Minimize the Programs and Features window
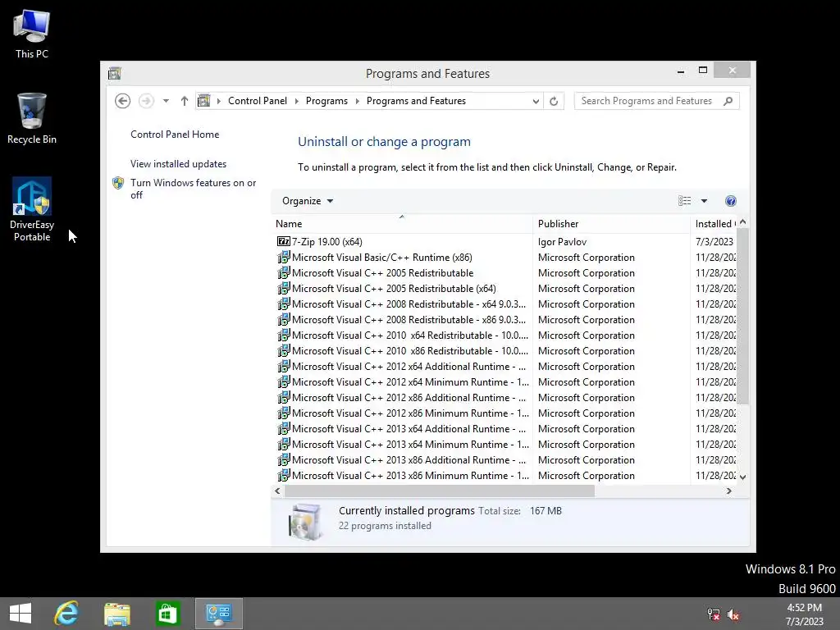This screenshot has width=840, height=630. [x=681, y=71]
